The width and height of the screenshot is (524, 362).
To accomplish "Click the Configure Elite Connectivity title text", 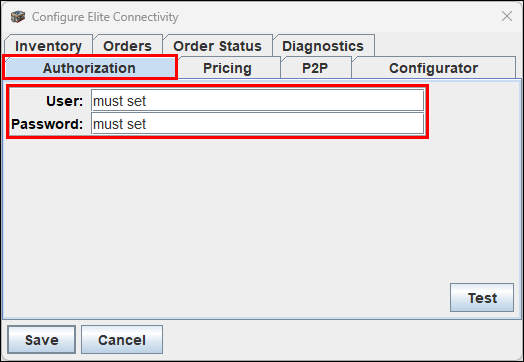I will pos(105,17).
